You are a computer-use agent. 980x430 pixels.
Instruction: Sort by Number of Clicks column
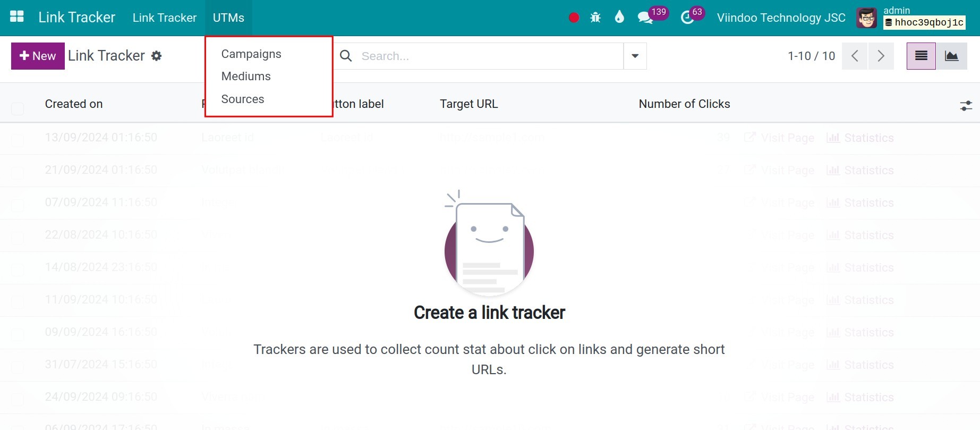[684, 104]
